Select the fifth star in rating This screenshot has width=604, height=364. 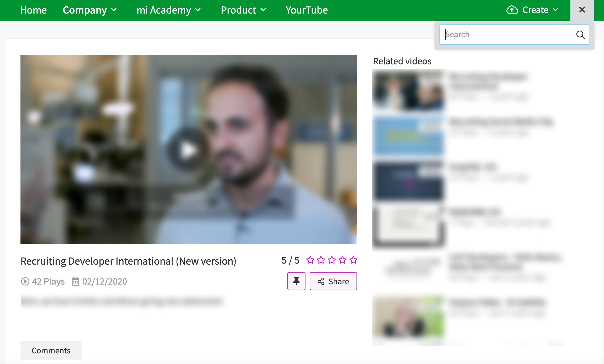(x=353, y=260)
